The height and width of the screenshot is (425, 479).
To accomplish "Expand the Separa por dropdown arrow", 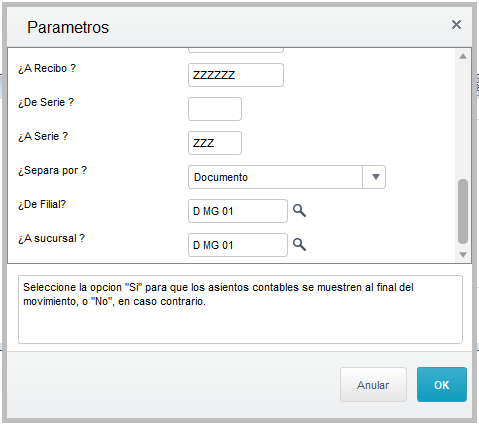I will click(376, 177).
